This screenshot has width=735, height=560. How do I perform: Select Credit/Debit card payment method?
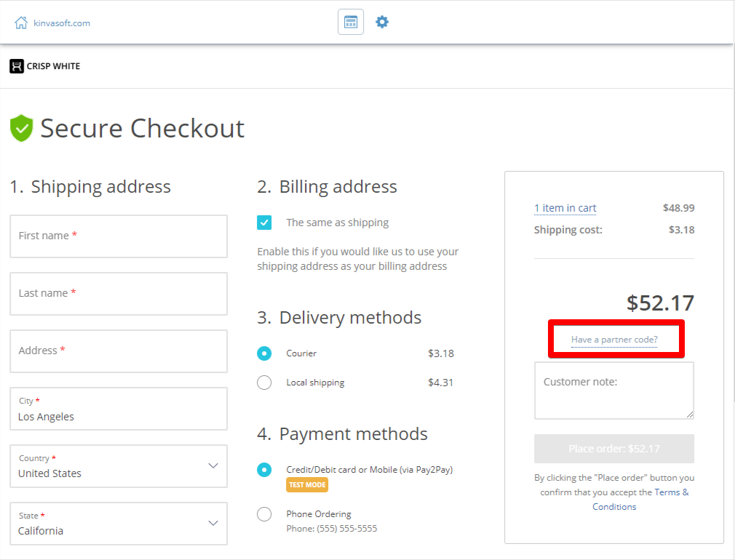point(264,470)
